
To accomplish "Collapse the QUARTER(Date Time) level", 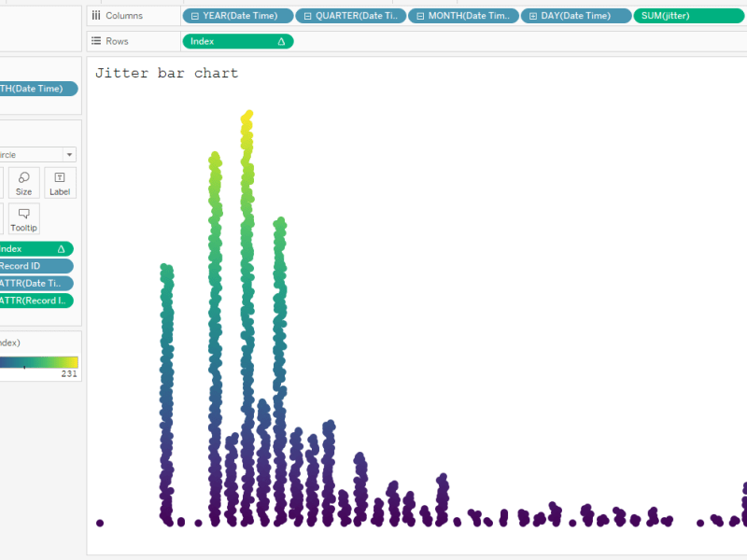I will point(306,15).
